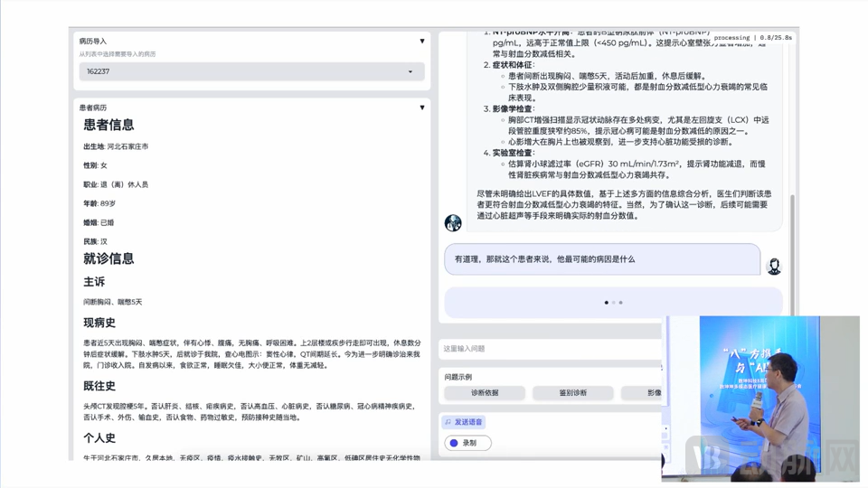868x488 pixels.
Task: Click the 症状和体征 item in chat reply
Action: [x=514, y=65]
